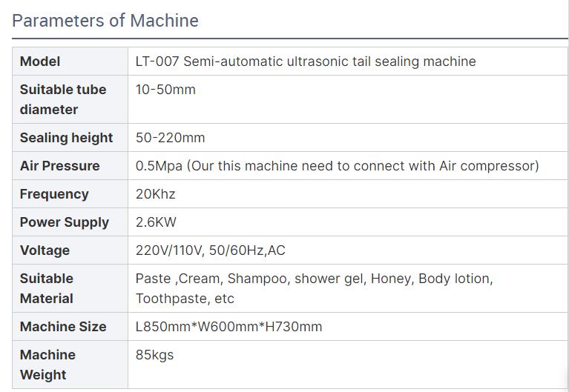Click the 20Khz frequency value
569x392 pixels.
click(x=155, y=194)
